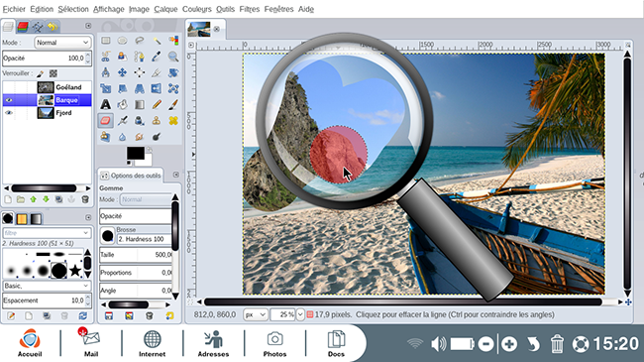Open the Mail application
The height and width of the screenshot is (362, 644).
[91, 343]
